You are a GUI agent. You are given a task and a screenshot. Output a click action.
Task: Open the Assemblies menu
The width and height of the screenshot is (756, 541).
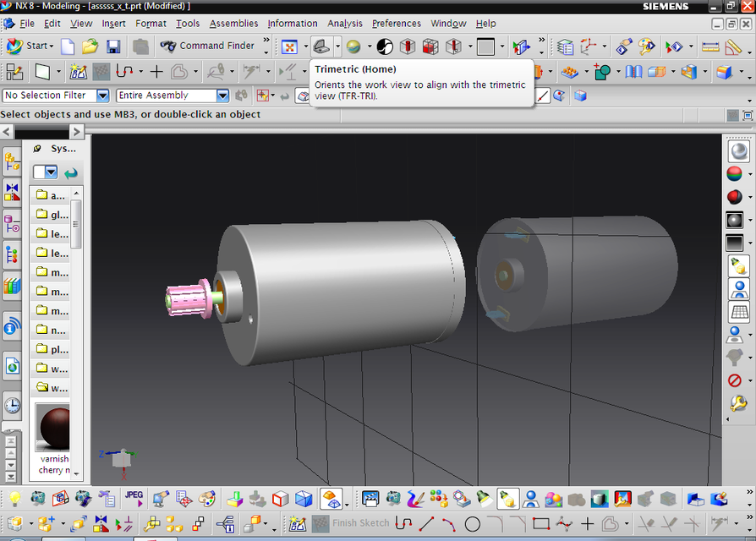coord(233,24)
